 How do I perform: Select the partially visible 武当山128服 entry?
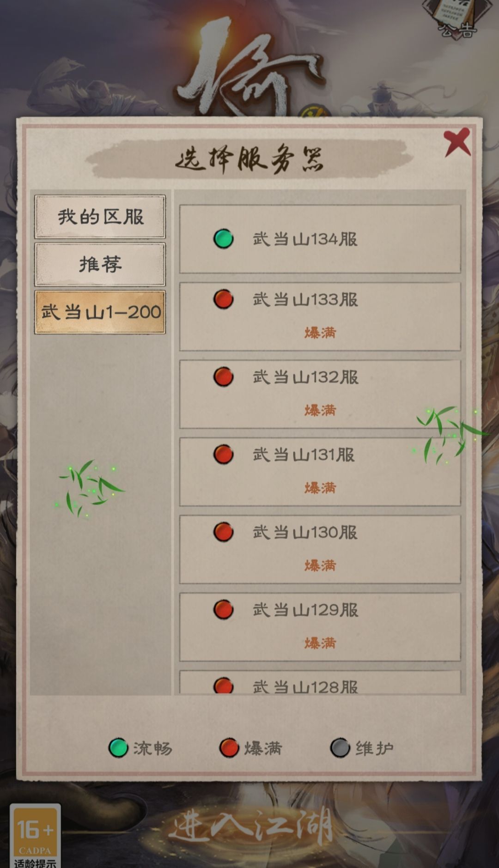(x=320, y=682)
